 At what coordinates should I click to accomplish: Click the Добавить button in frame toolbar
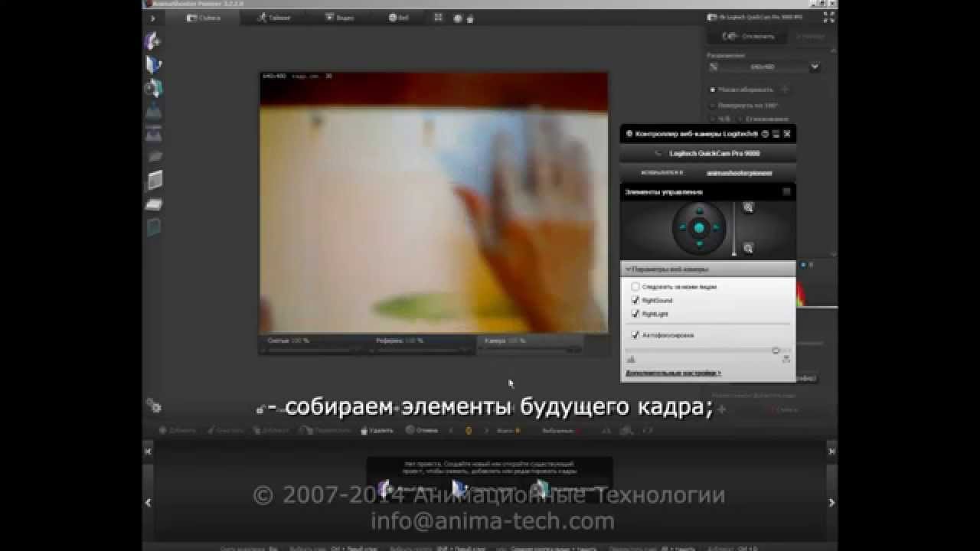178,430
